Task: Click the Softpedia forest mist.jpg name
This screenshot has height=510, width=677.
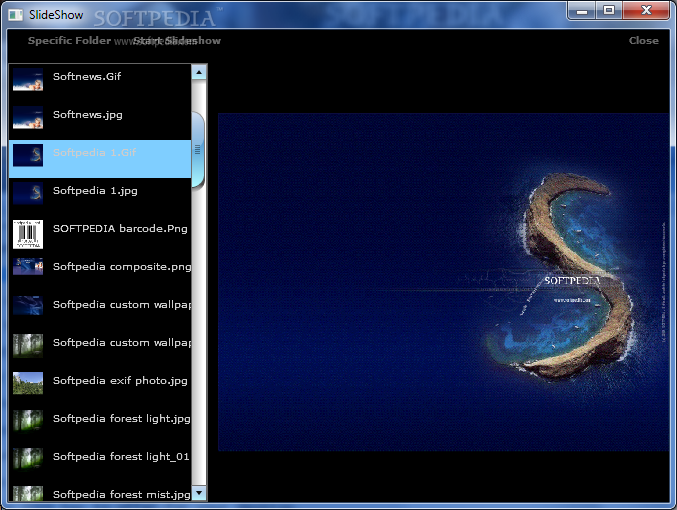Action: pyautogui.click(x=121, y=495)
